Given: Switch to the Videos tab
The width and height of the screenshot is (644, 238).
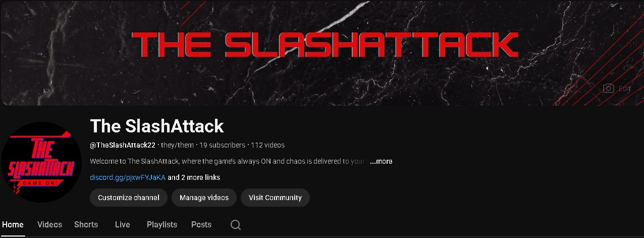Looking at the screenshot, I should (49, 225).
